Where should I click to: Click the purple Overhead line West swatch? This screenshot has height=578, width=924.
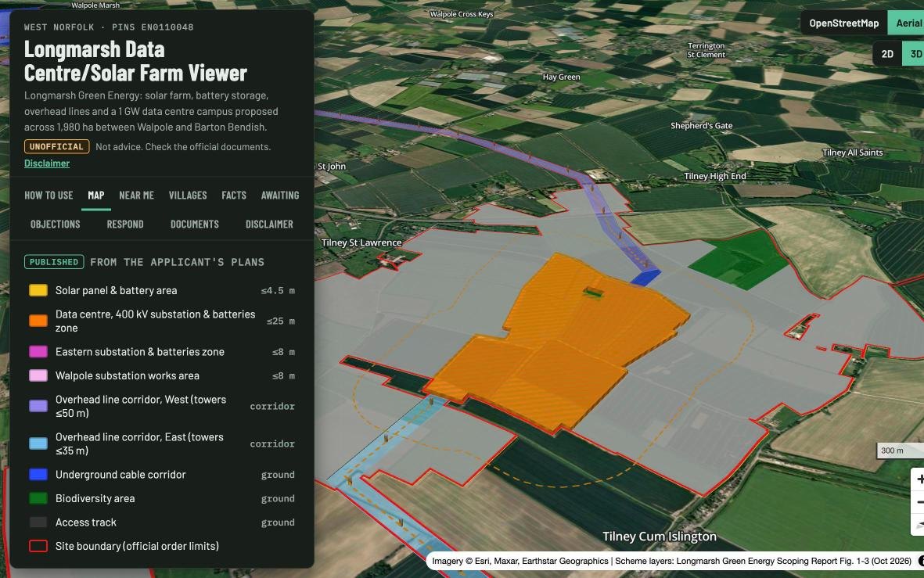tap(38, 406)
